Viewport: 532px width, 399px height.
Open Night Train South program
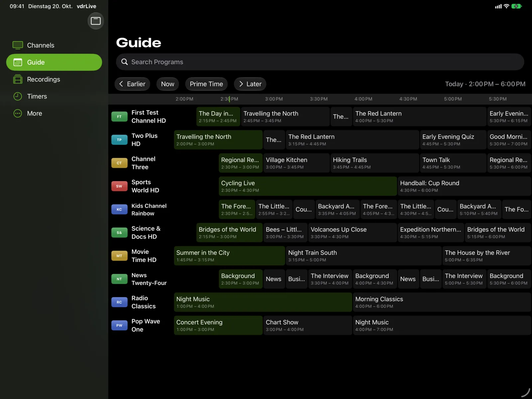click(x=364, y=256)
